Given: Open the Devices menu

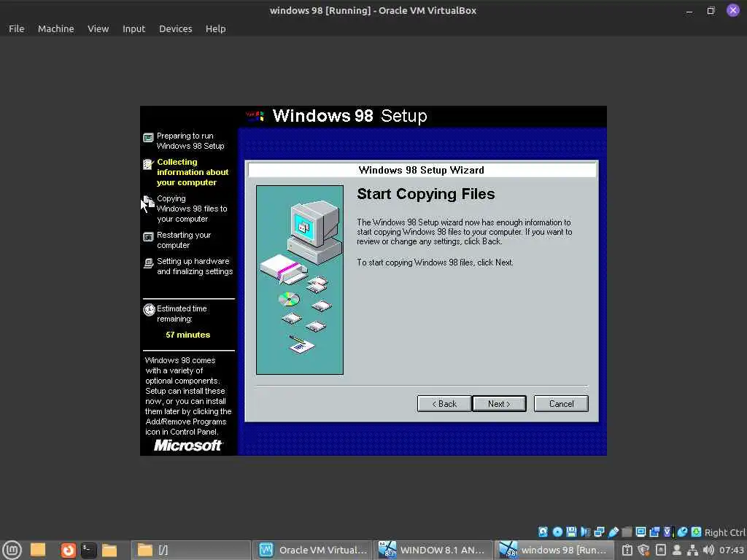Looking at the screenshot, I should 175,29.
